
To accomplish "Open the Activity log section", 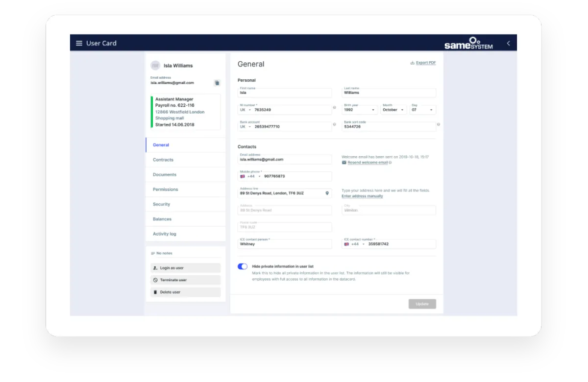I will (x=186, y=234).
